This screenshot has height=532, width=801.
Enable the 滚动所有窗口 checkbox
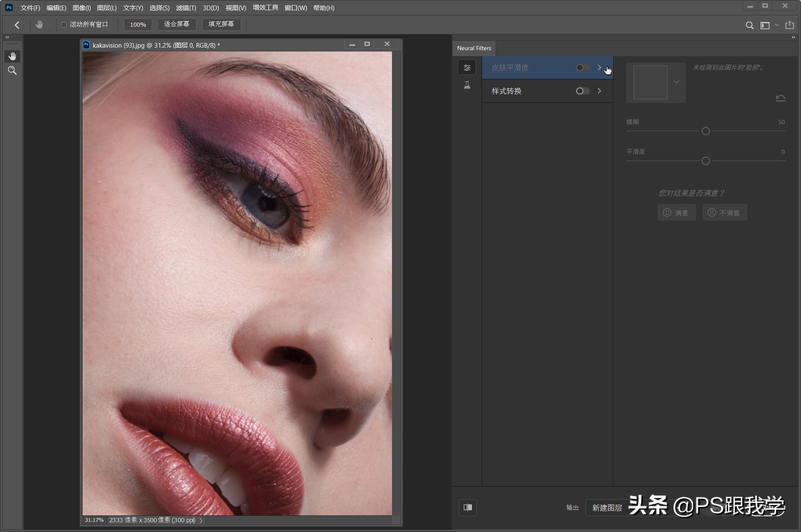tap(64, 25)
